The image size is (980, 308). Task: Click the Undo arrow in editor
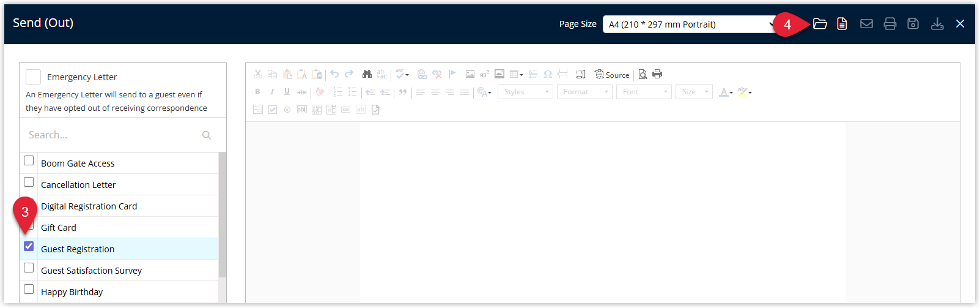(x=334, y=74)
